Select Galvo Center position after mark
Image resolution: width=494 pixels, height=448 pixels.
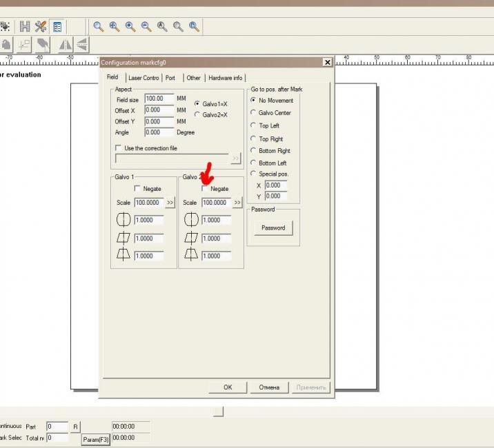click(253, 112)
